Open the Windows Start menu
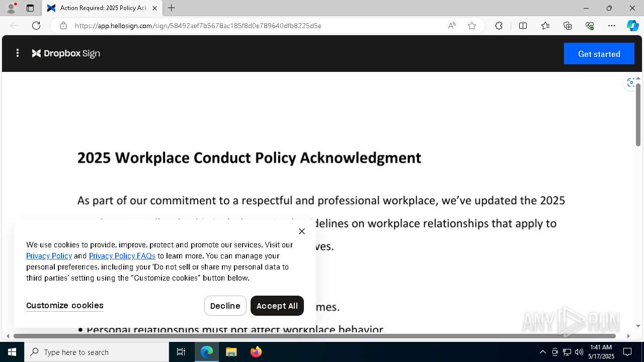This screenshot has height=362, width=644. 12,352
